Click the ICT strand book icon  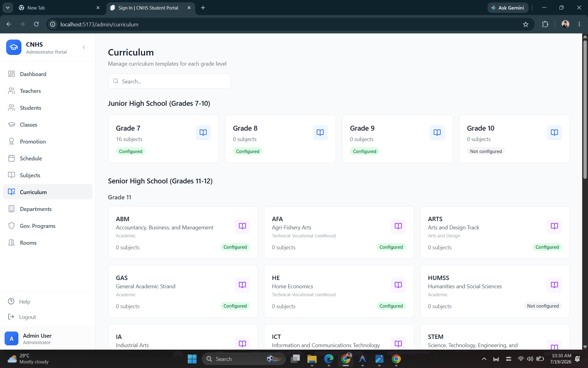coord(398,343)
